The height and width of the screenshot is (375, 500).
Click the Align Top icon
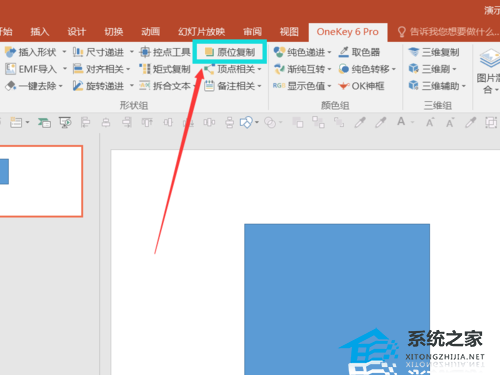(147, 123)
